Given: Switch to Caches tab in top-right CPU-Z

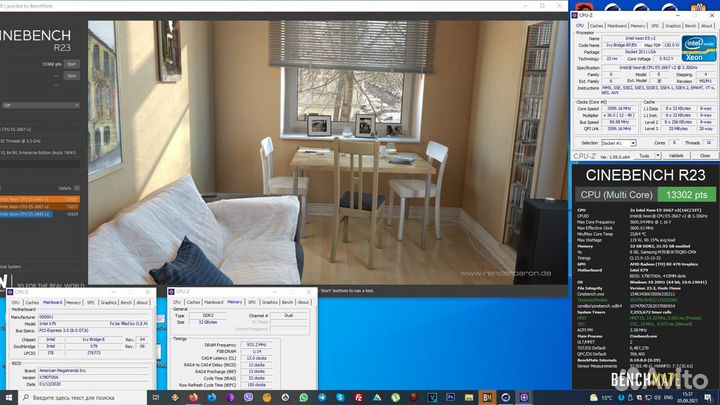Looking at the screenshot, I should tap(596, 26).
